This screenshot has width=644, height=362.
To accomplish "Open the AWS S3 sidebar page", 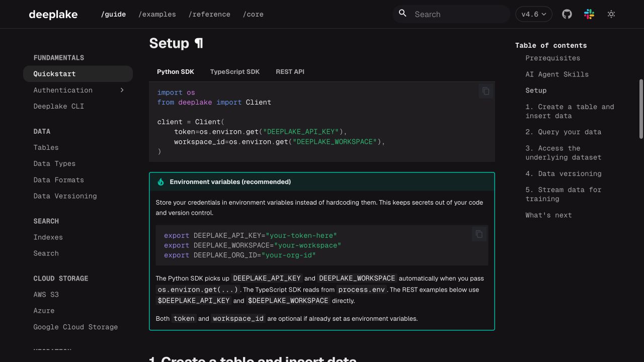I will 46,294.
